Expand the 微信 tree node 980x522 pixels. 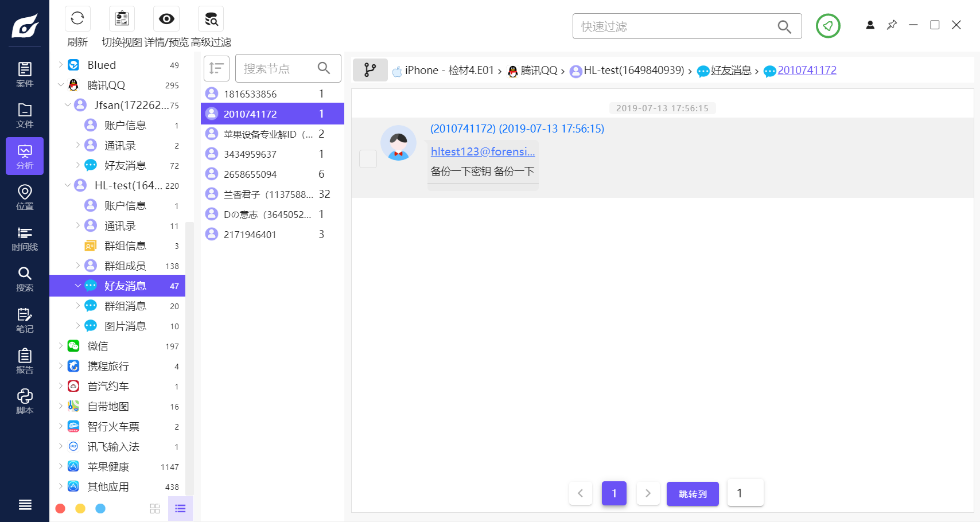[x=60, y=346]
